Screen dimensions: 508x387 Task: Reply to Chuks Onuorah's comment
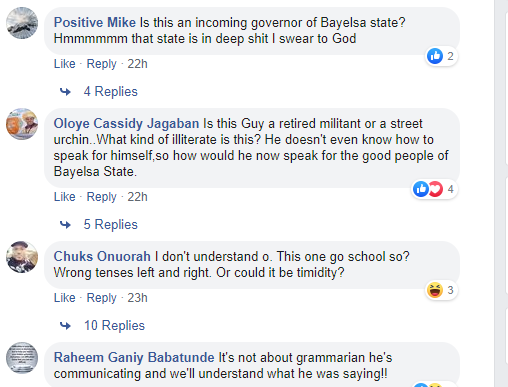point(102,298)
